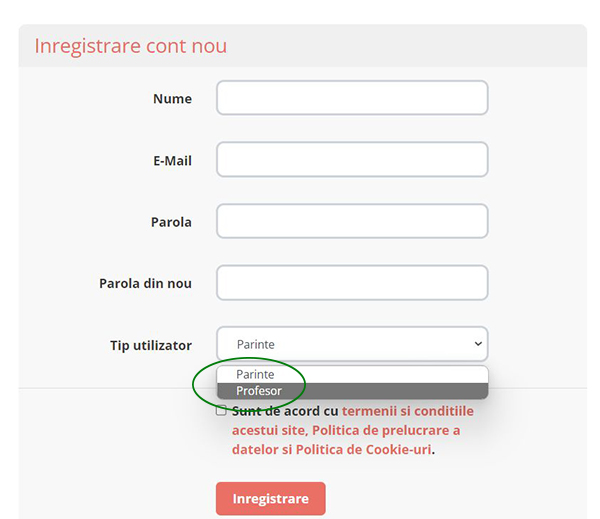The image size is (600, 519).
Task: Click the Tip utilizator select box showing Parinte
Action: tap(340, 344)
